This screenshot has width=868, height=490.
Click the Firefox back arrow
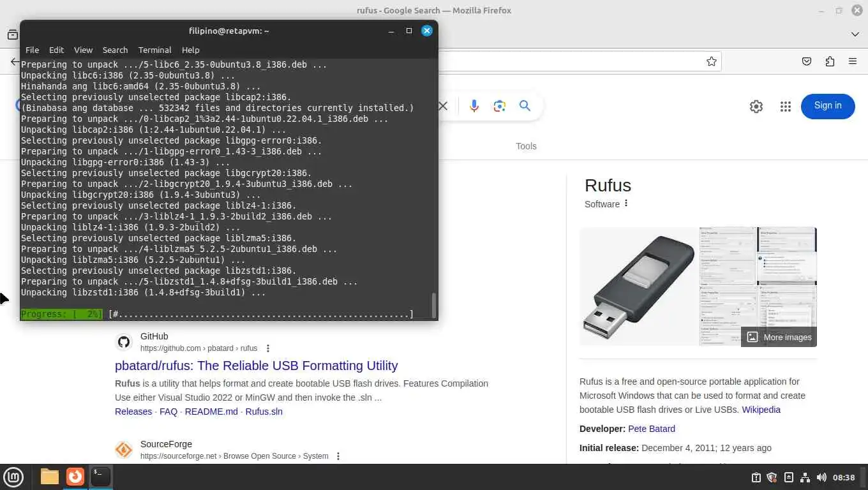coord(15,61)
